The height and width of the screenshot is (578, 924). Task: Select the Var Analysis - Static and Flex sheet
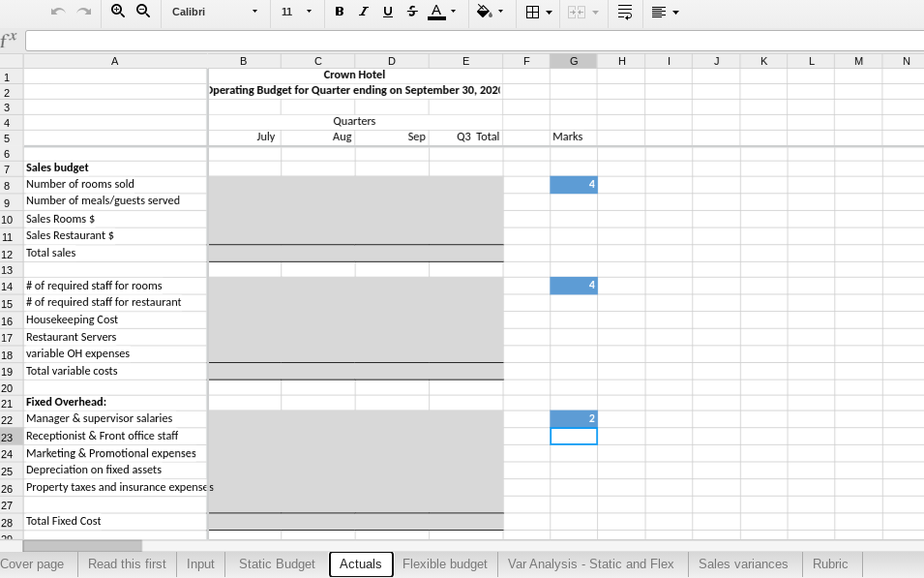point(591,564)
